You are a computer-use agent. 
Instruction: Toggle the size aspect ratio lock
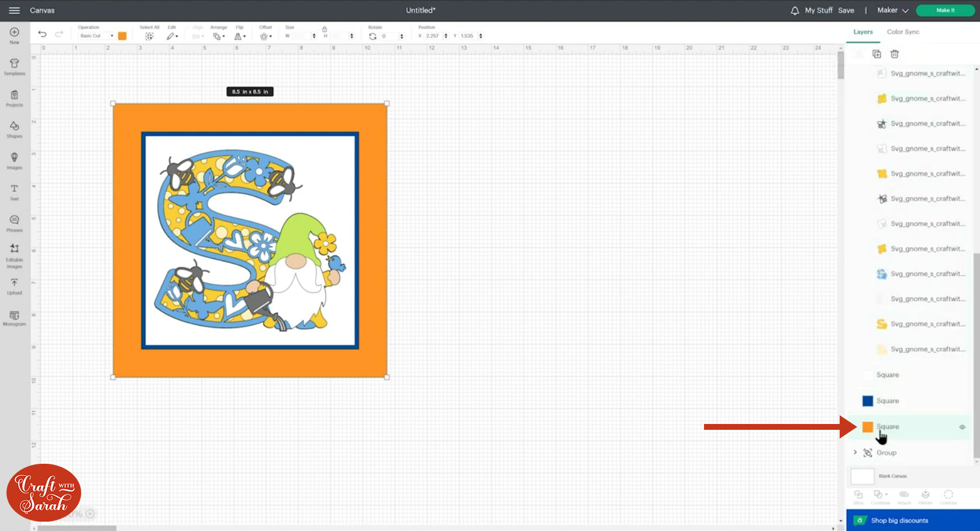click(325, 29)
